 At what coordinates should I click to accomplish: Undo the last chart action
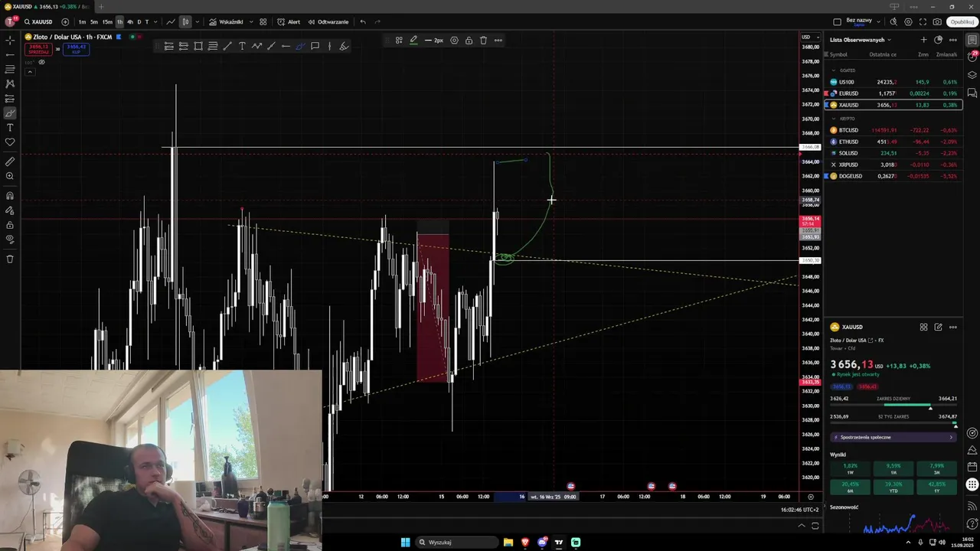pos(363,21)
